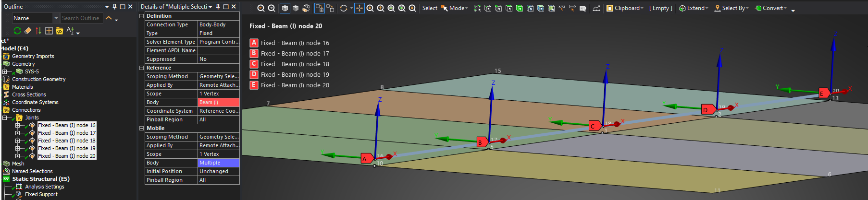Click the green Refresh icon in Outline
Image resolution: width=868 pixels, height=200 pixels.
pos(17,31)
